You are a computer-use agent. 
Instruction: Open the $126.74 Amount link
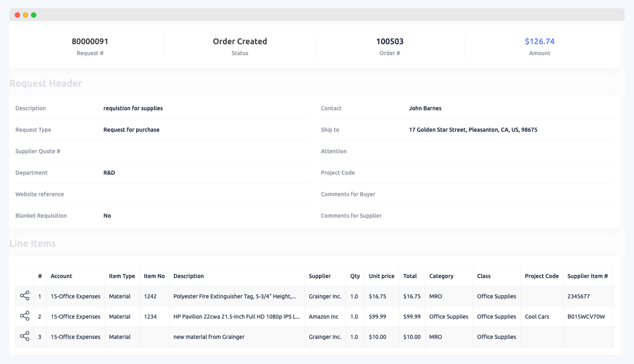pos(539,41)
